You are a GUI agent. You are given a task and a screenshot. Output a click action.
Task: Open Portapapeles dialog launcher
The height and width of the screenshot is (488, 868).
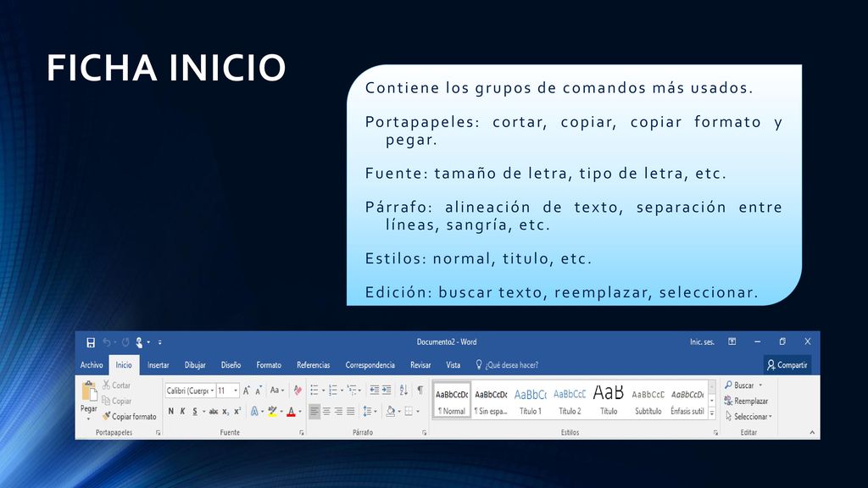coord(158,433)
